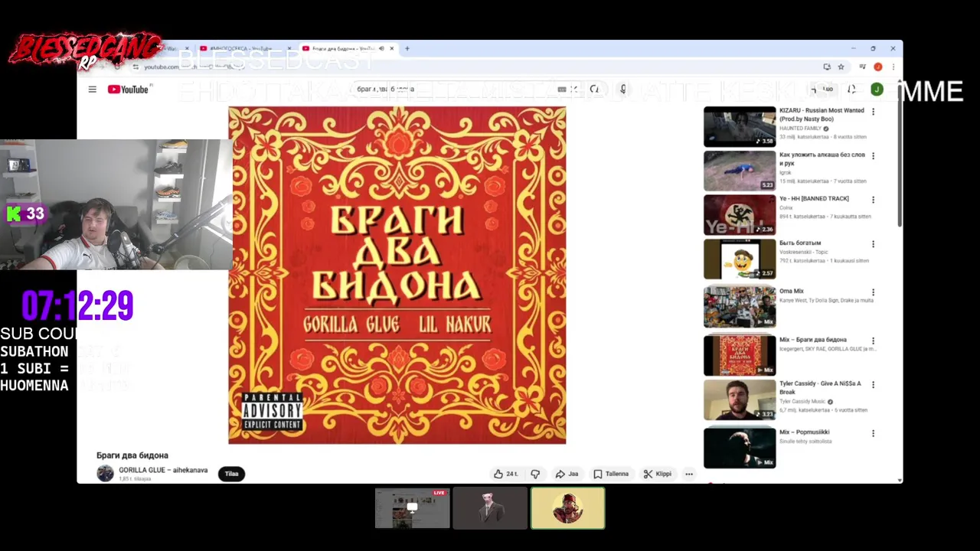Viewport: 980px width, 551px height.
Task: Open a new browser tab
Action: [x=407, y=49]
